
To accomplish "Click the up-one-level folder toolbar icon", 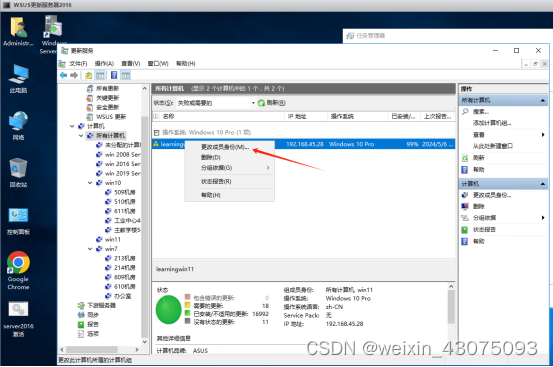I will pyautogui.click(x=89, y=75).
